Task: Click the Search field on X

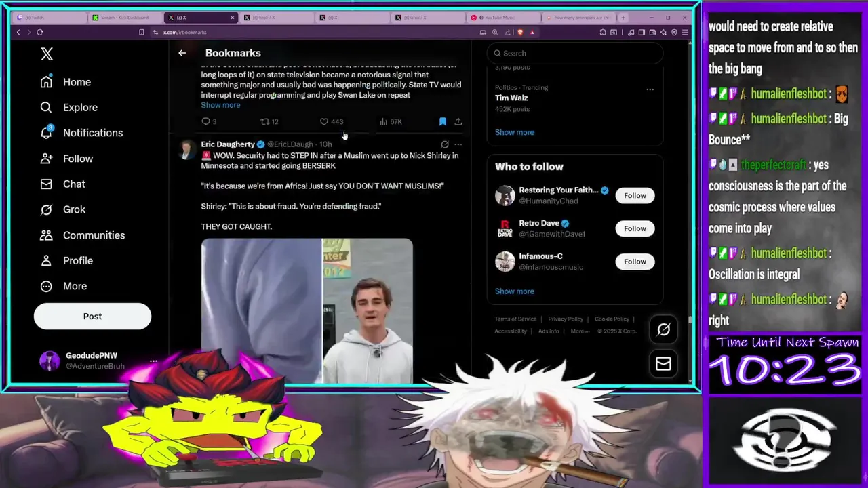Action: [574, 53]
